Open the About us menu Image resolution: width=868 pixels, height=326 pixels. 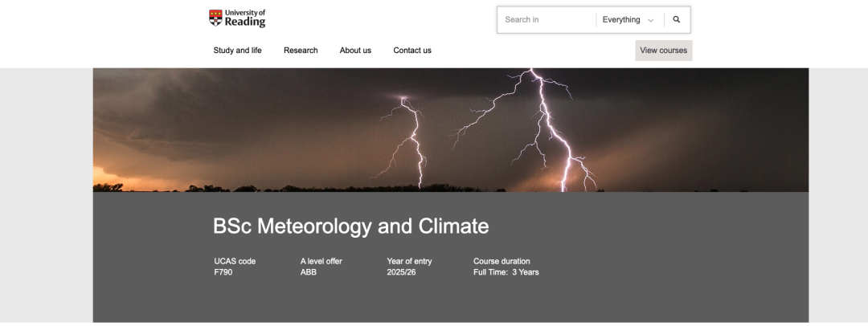[x=355, y=51]
